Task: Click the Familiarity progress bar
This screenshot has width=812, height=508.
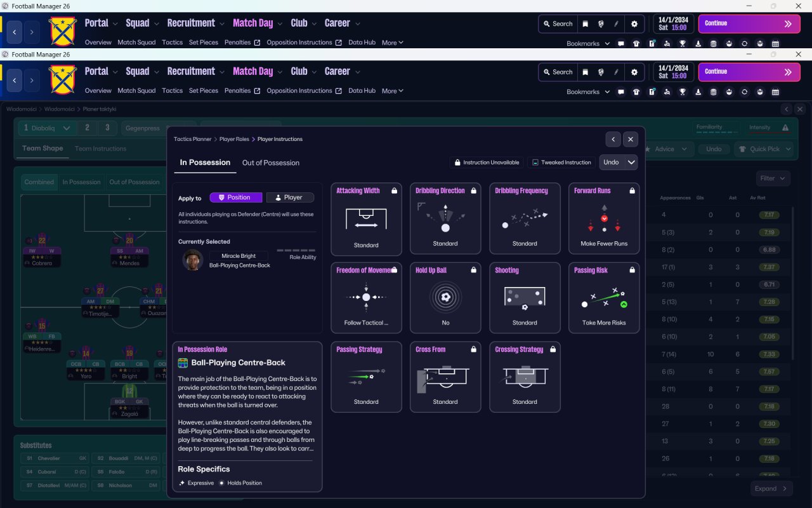Action: point(717,133)
